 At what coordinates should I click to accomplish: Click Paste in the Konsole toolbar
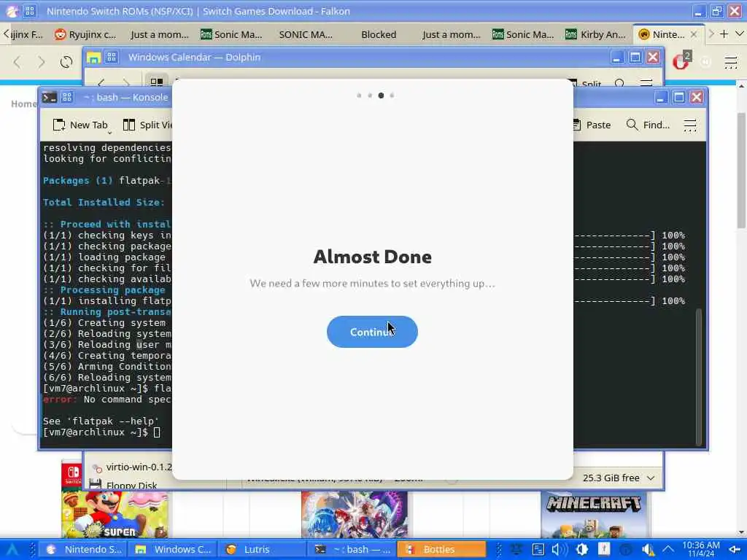point(592,125)
